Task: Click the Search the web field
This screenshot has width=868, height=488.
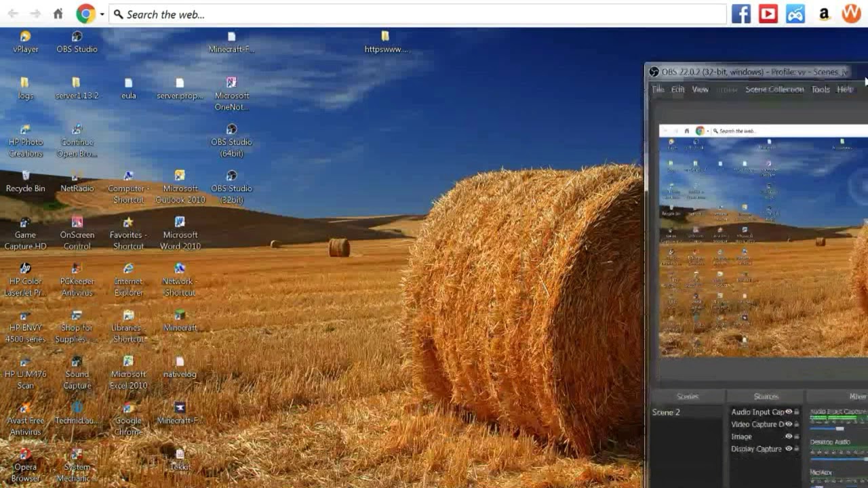Action: pyautogui.click(x=418, y=14)
